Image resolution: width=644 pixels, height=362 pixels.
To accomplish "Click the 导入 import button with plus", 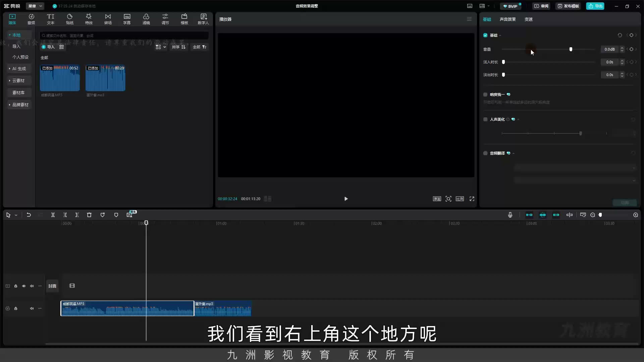I will (48, 47).
